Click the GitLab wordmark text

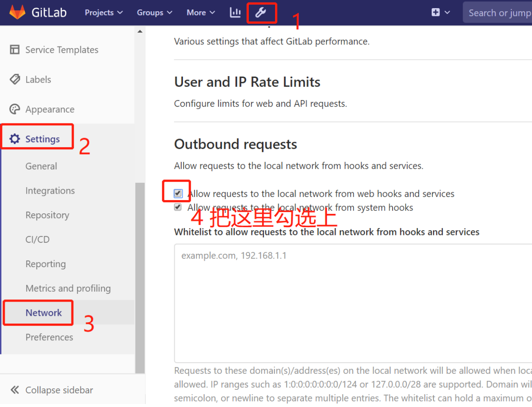click(x=49, y=12)
